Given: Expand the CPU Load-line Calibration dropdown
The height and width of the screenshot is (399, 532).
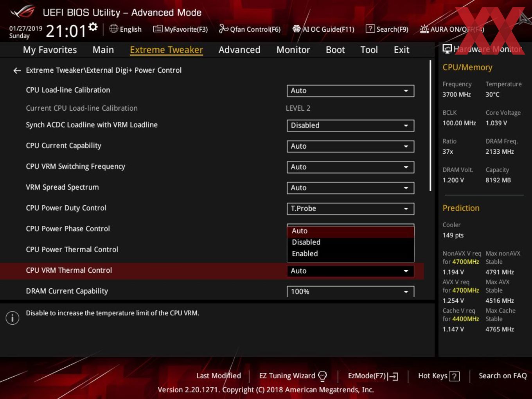Looking at the screenshot, I should click(x=350, y=91).
